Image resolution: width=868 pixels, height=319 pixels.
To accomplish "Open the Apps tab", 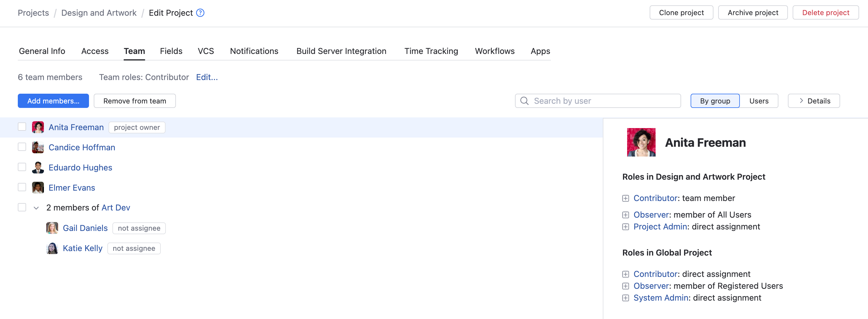I will coord(540,51).
